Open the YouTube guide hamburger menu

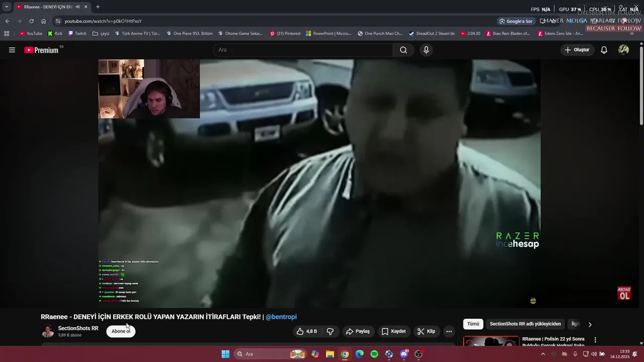point(12,50)
